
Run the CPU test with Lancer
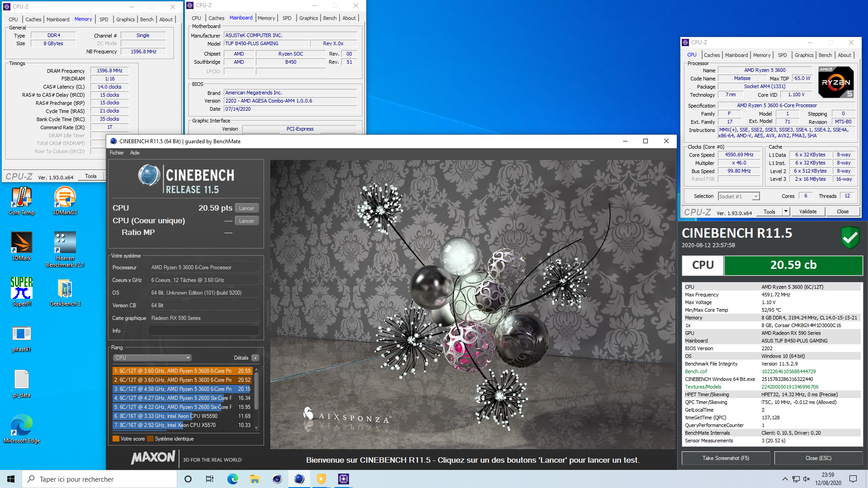tap(246, 208)
